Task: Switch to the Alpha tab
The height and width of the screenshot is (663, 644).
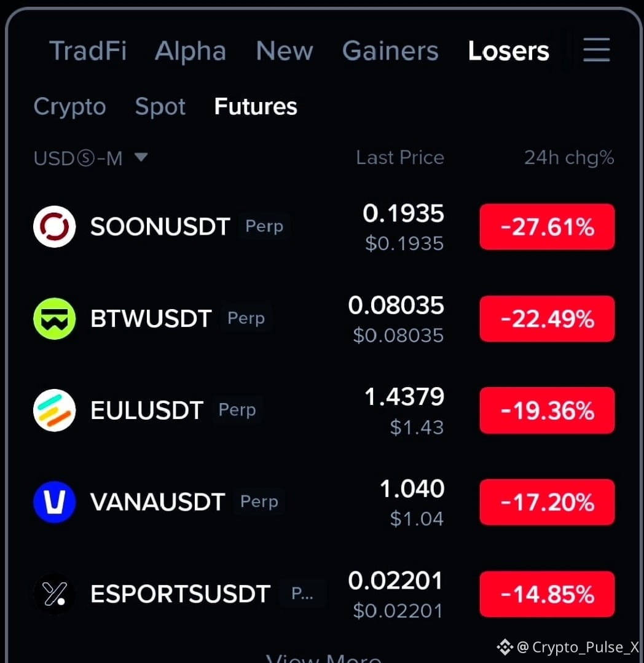Action: tap(190, 52)
